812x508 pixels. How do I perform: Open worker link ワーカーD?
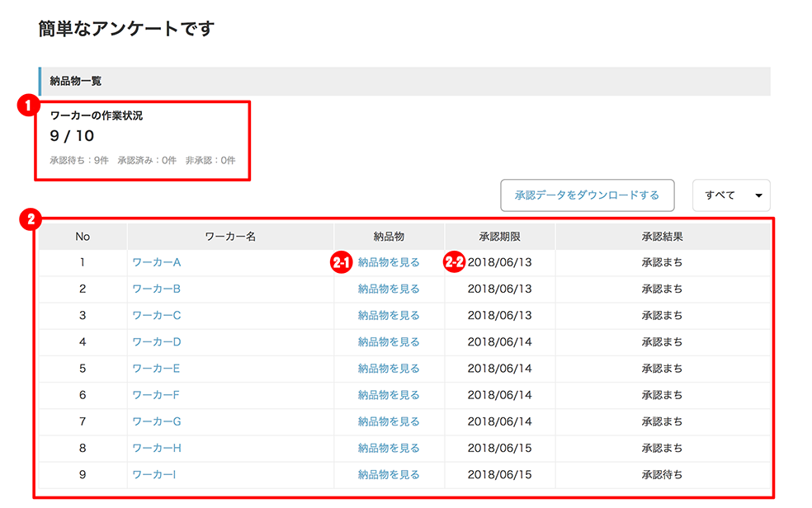[157, 342]
